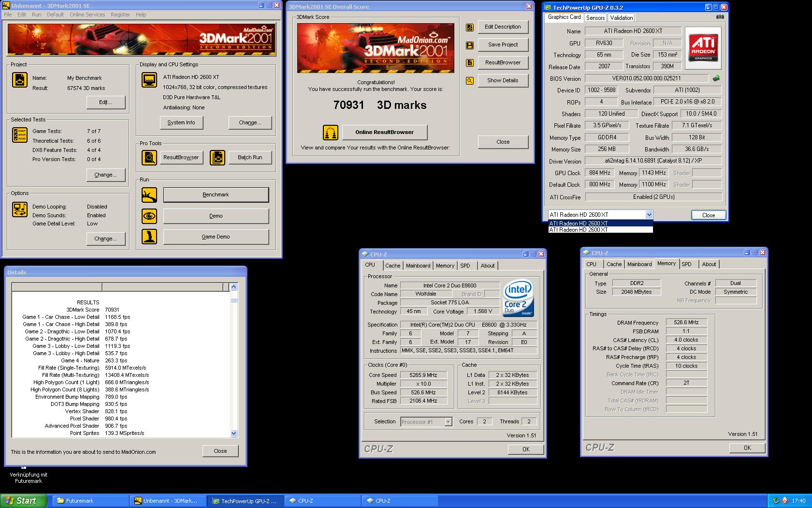Image resolution: width=812 pixels, height=508 pixels.
Task: Click the Save Project button
Action: tap(503, 45)
